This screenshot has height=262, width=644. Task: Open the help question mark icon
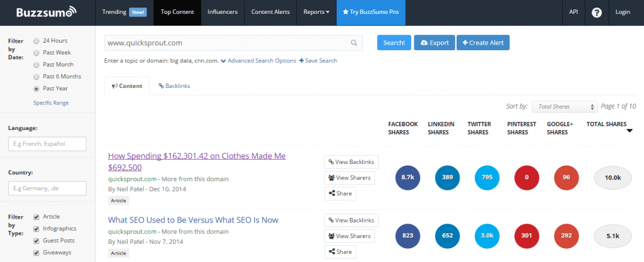(x=596, y=13)
